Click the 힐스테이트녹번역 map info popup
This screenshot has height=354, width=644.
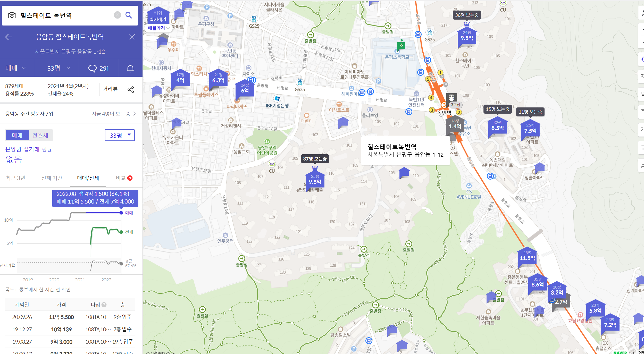click(x=405, y=151)
